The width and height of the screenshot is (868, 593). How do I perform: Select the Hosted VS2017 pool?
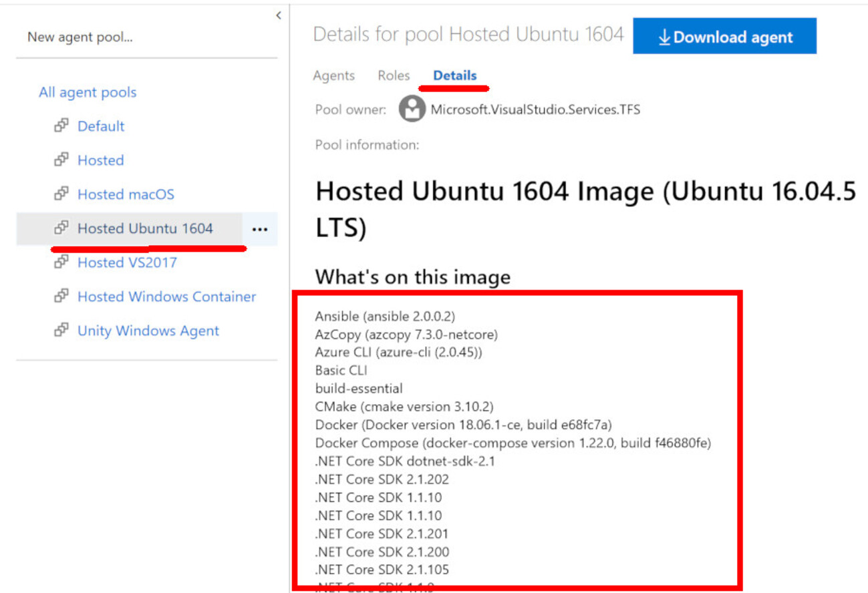(127, 262)
